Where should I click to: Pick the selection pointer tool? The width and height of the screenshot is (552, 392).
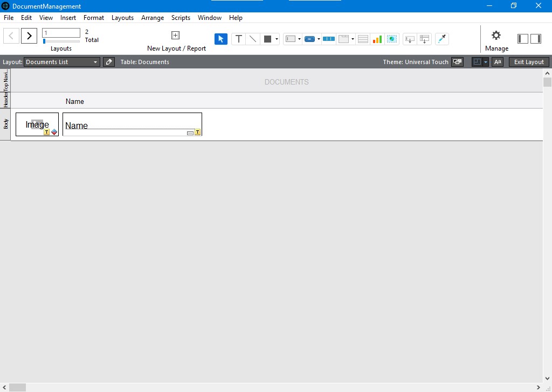(x=220, y=39)
